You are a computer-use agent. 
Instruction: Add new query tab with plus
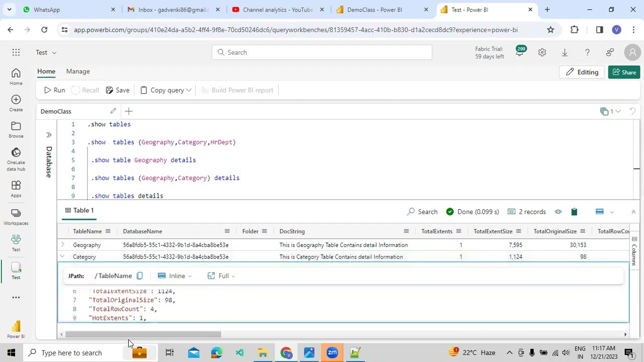[129, 111]
